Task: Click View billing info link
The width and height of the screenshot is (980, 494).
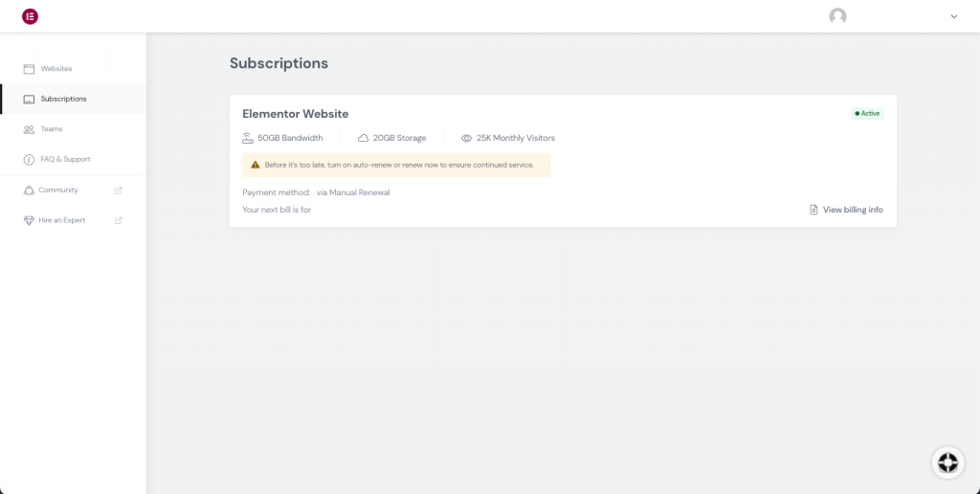Action: [846, 210]
